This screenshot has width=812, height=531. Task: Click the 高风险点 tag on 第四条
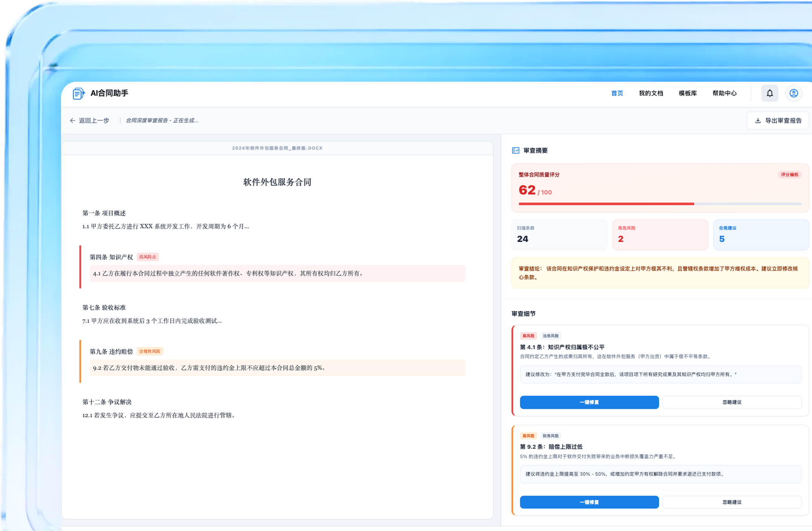(x=148, y=257)
